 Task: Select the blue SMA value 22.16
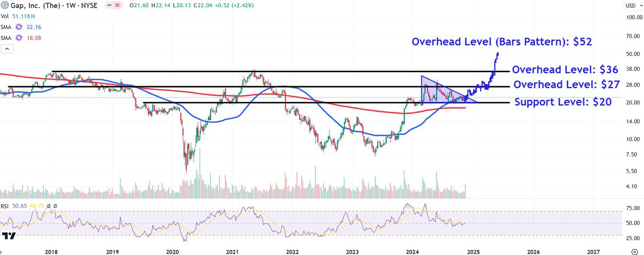34,27
